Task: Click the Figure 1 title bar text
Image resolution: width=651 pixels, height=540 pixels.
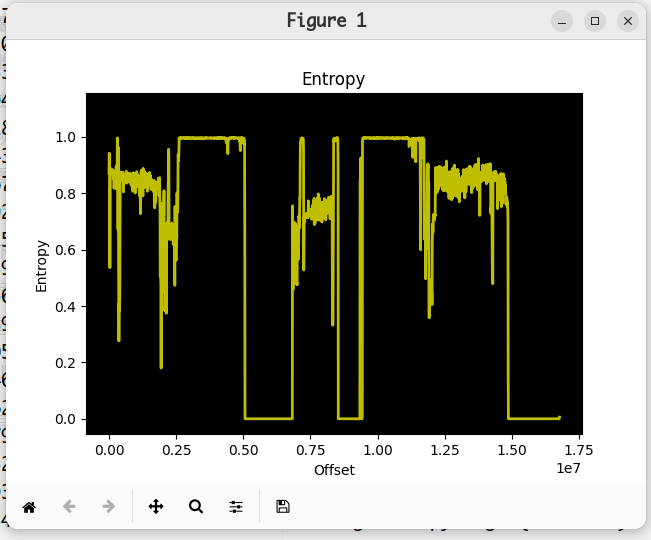Action: tap(327, 20)
